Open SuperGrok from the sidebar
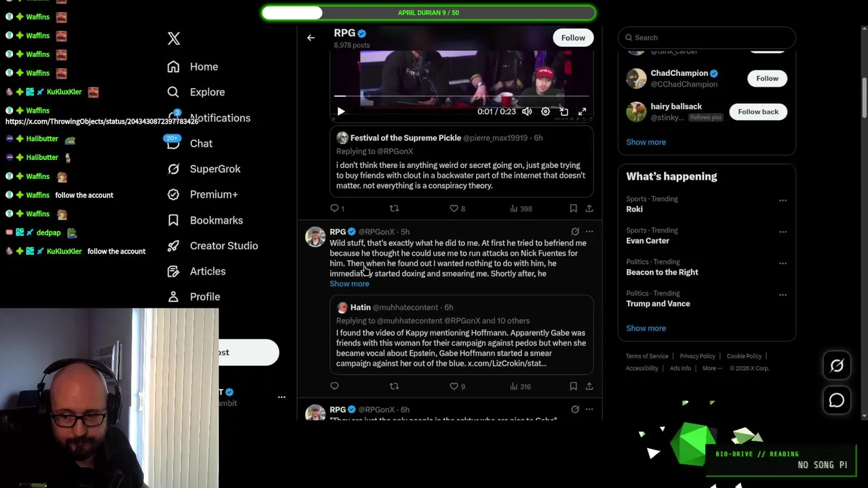Image resolution: width=868 pixels, height=488 pixels. pos(203,169)
